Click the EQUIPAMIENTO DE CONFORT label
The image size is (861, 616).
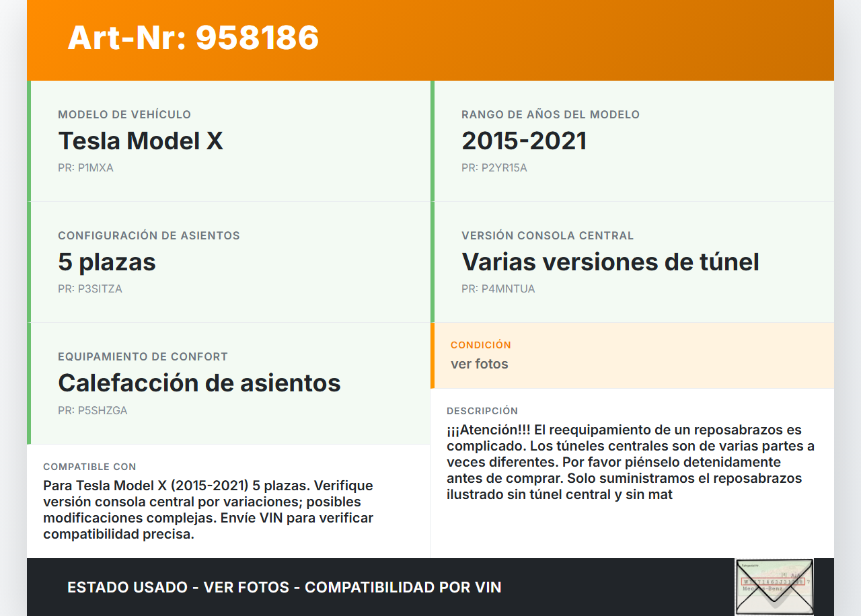tap(143, 356)
